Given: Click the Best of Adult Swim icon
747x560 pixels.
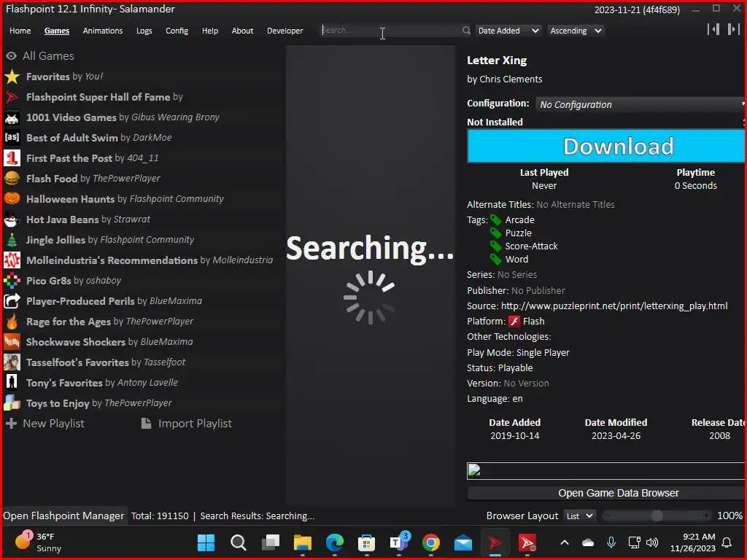Looking at the screenshot, I should [12, 138].
